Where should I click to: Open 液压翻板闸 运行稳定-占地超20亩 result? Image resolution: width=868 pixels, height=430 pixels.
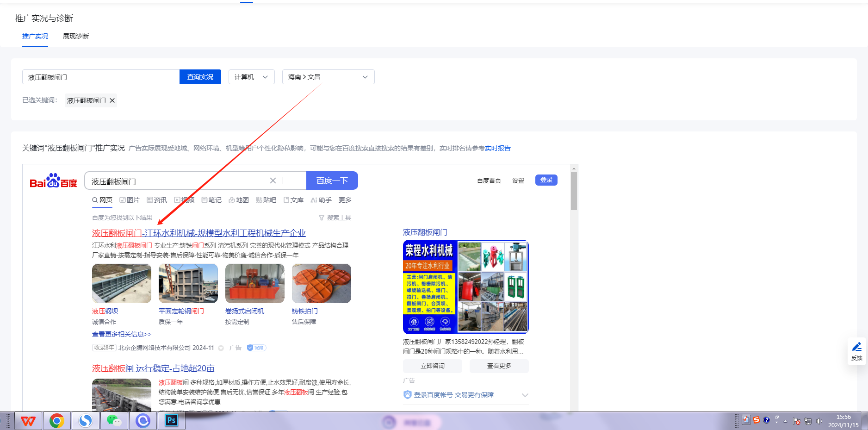[153, 368]
